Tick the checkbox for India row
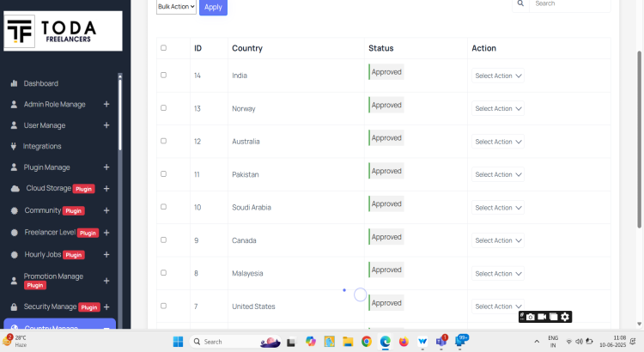 coord(164,76)
